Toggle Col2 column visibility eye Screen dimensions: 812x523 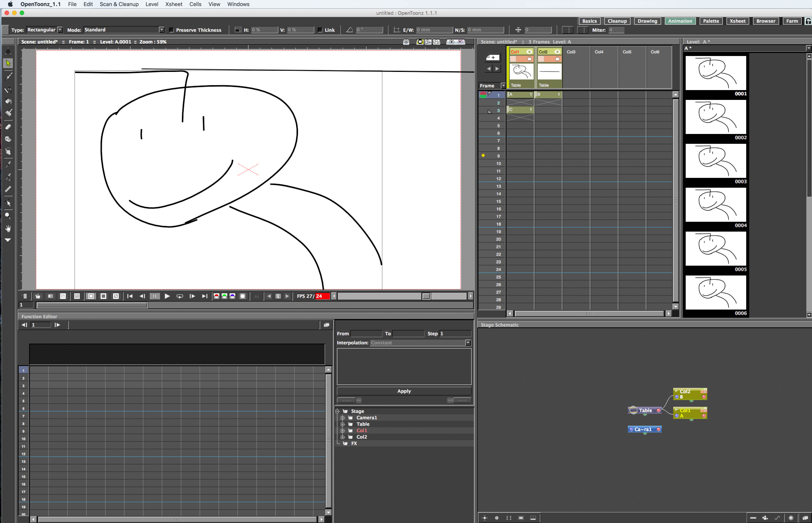[x=557, y=52]
